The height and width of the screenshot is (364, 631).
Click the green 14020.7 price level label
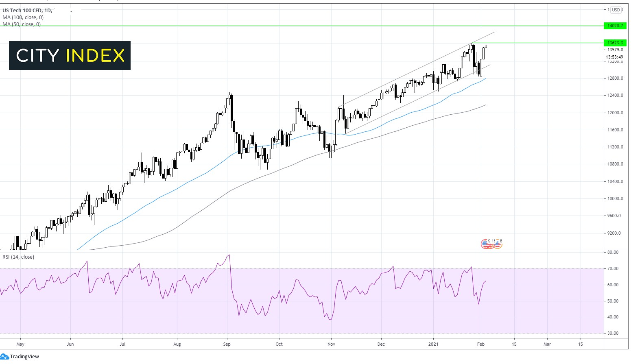click(x=614, y=26)
